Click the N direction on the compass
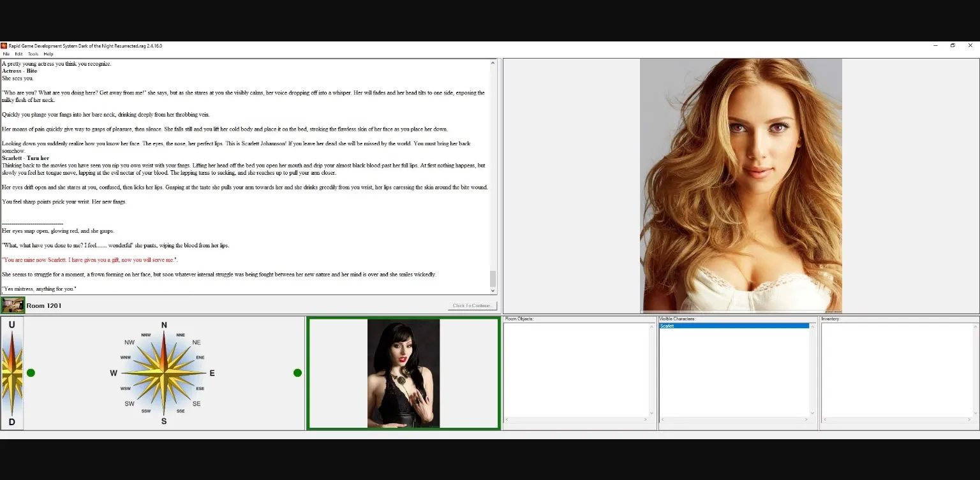The width and height of the screenshot is (980, 480). pos(164,326)
